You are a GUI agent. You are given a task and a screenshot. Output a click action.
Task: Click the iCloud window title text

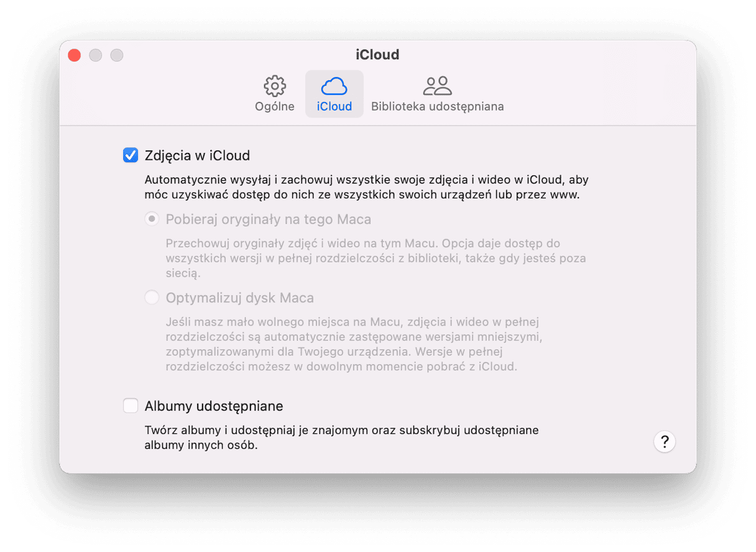[x=377, y=55]
